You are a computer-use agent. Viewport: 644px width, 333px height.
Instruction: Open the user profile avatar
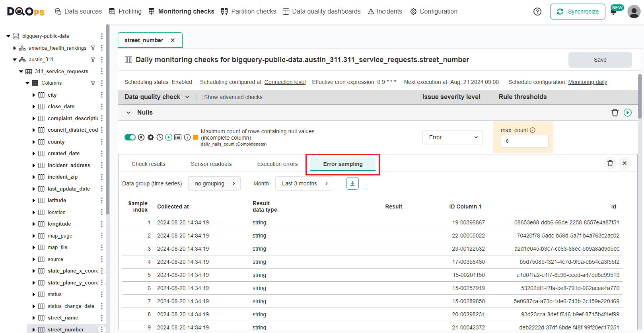tap(634, 12)
